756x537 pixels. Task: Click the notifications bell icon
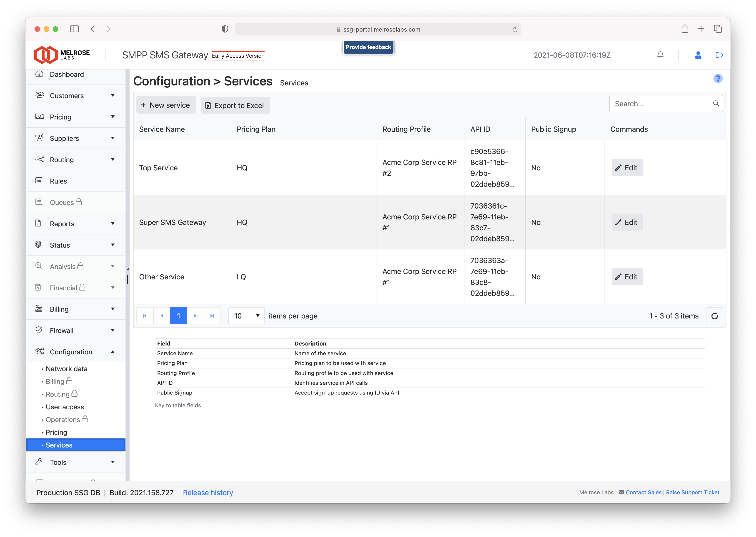(x=660, y=55)
